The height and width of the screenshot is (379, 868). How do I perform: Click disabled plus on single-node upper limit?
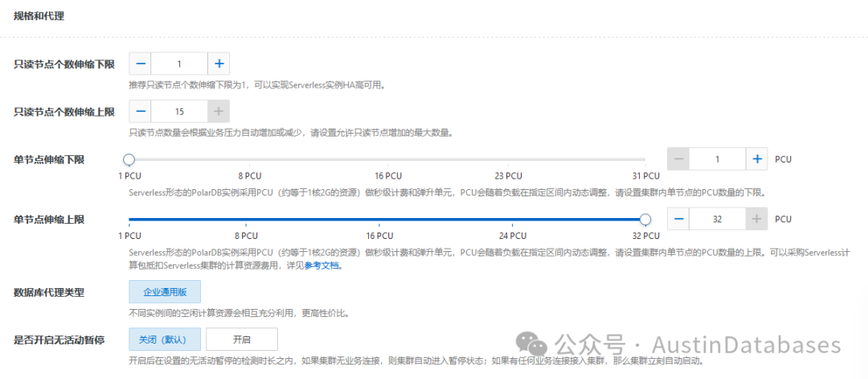coord(757,219)
